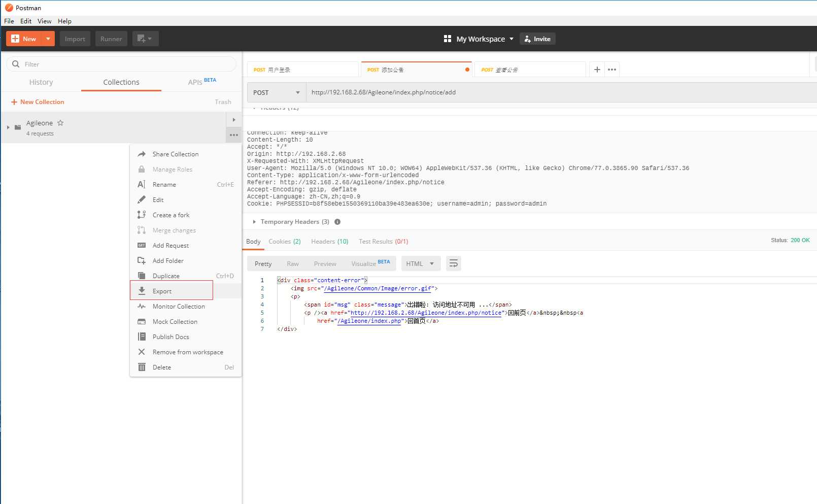Select the response Body tab
Screen dimensions: 817x504
click(253, 242)
